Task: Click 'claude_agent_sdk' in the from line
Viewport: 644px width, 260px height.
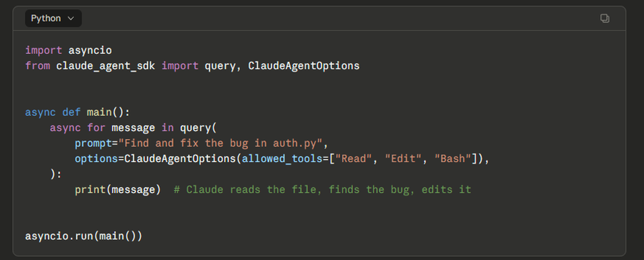Action: pyautogui.click(x=106, y=66)
